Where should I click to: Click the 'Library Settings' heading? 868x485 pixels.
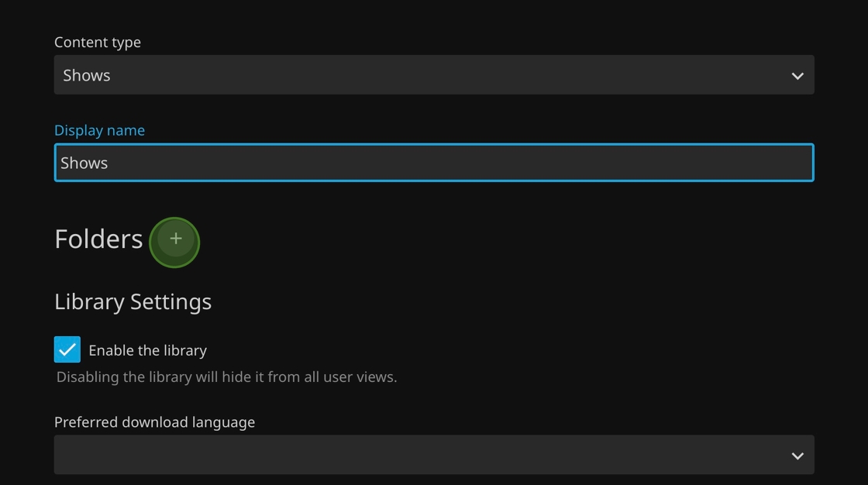coord(133,301)
